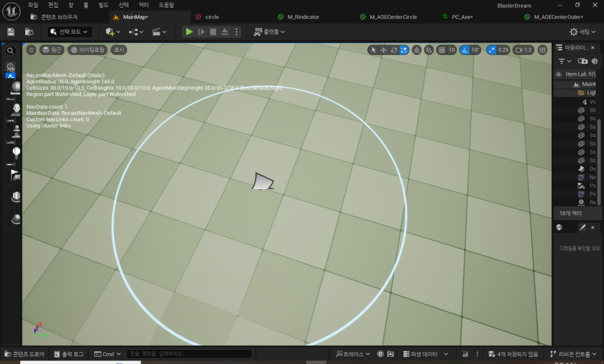
Task: Click the Unreal Engine logo icon
Action: [x=12, y=11]
